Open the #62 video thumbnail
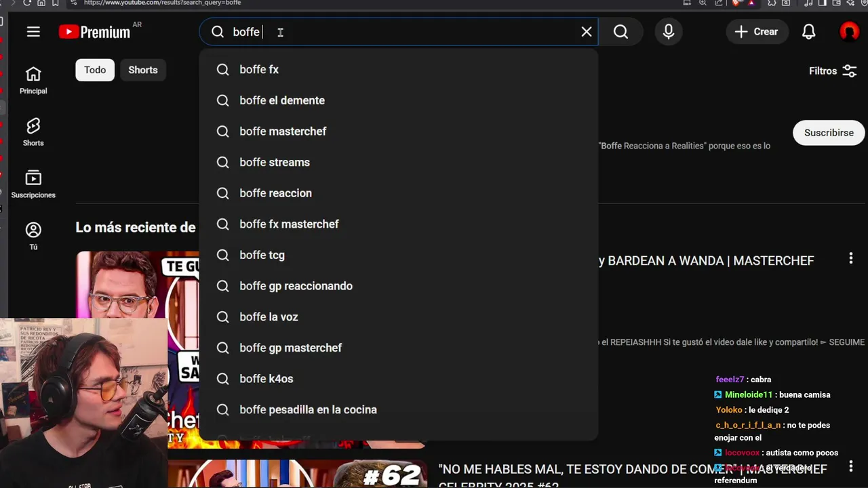 pos(298,474)
